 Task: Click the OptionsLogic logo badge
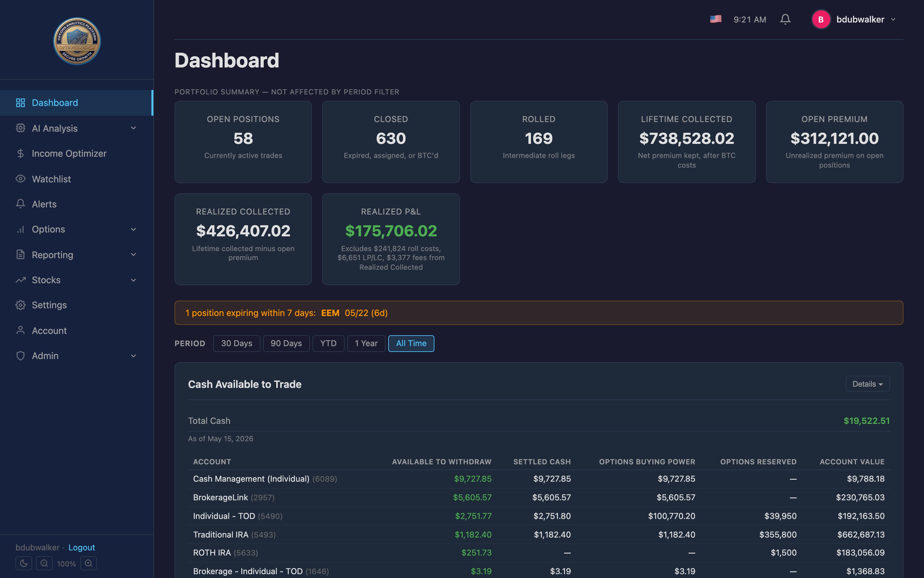pyautogui.click(x=77, y=41)
